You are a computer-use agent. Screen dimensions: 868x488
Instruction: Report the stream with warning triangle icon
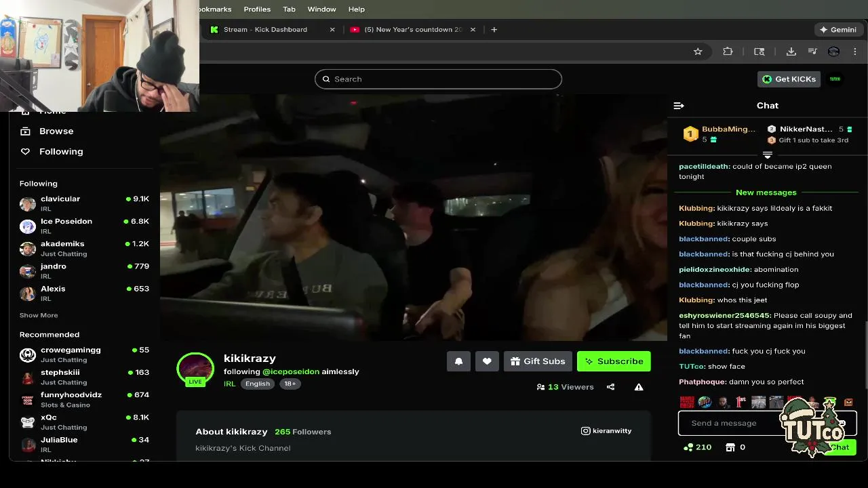tap(639, 387)
